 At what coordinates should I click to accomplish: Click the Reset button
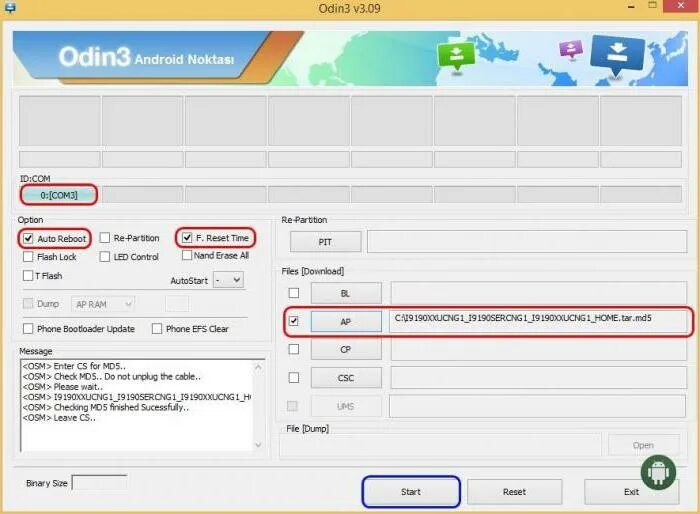[x=514, y=492]
